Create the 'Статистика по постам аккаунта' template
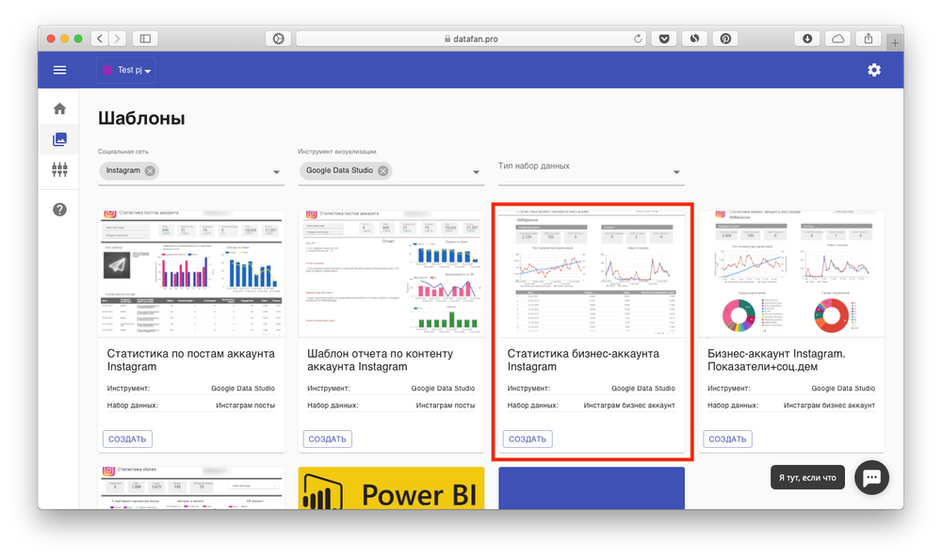 tap(127, 439)
